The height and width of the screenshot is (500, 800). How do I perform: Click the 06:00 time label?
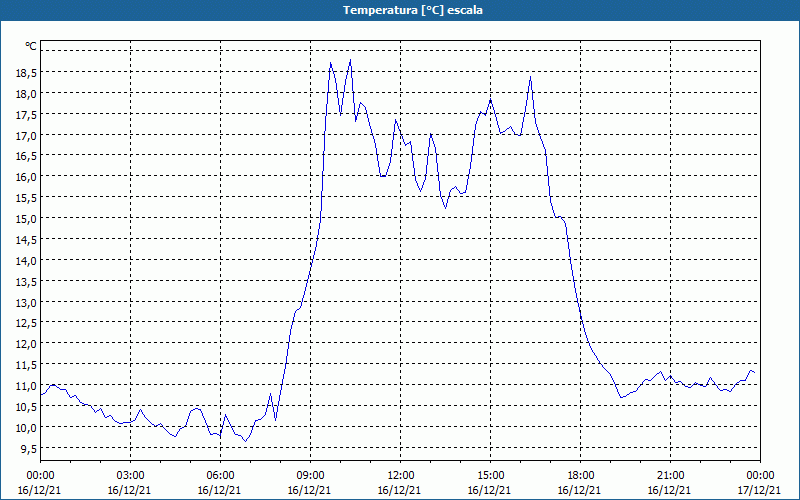[x=220, y=476]
